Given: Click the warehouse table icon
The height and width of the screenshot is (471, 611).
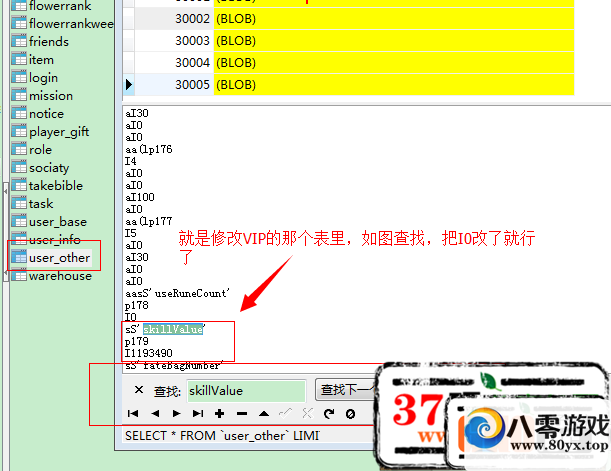Looking at the screenshot, I should tap(19, 275).
